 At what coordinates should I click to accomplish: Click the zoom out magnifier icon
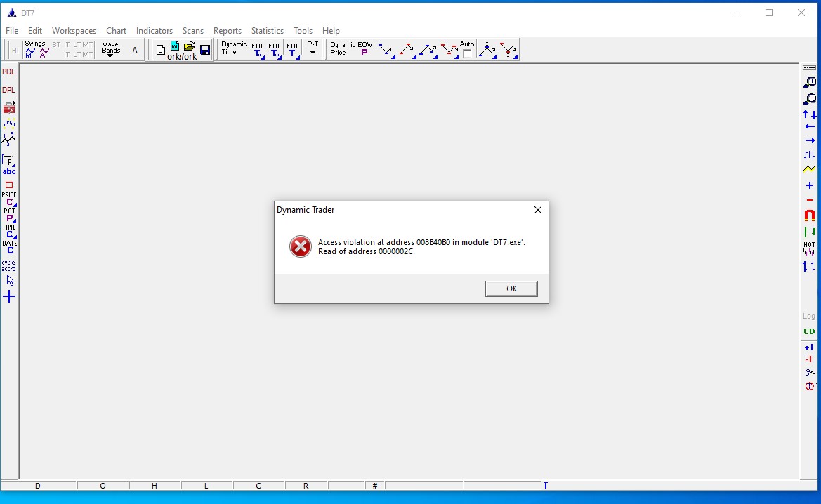(x=810, y=99)
